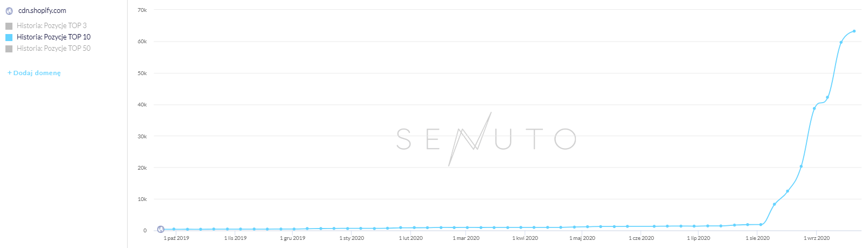The image size is (868, 248).
Task: Click the final, highest data point on the line
Action: 854,31
